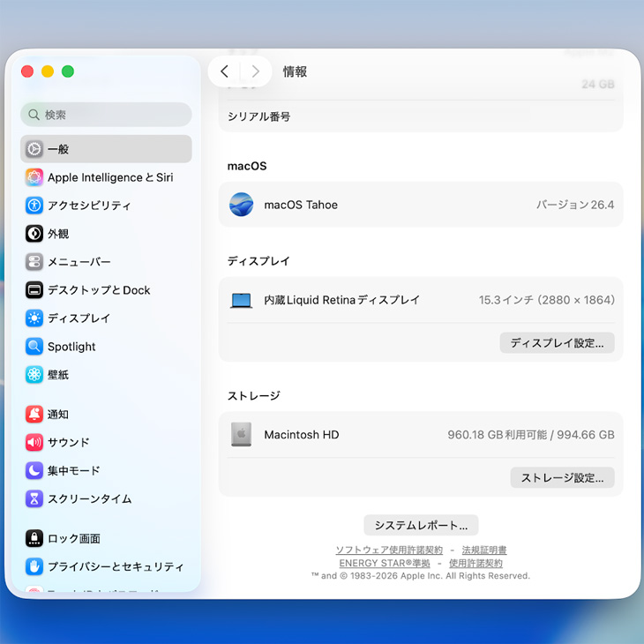Open システムレポート... button
Image resolution: width=644 pixels, height=644 pixels.
[421, 526]
